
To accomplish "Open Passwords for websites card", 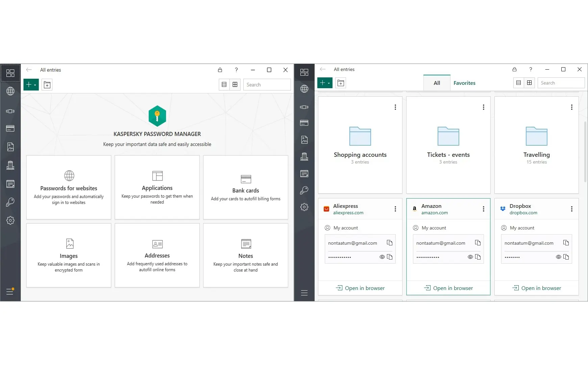I will 69,187.
